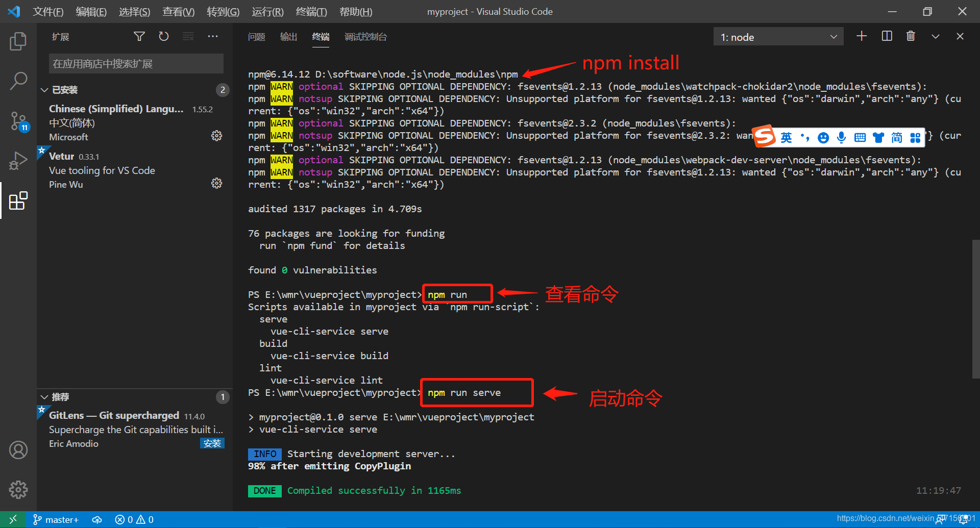
Task: Open the 查看(V) menu
Action: [178, 11]
